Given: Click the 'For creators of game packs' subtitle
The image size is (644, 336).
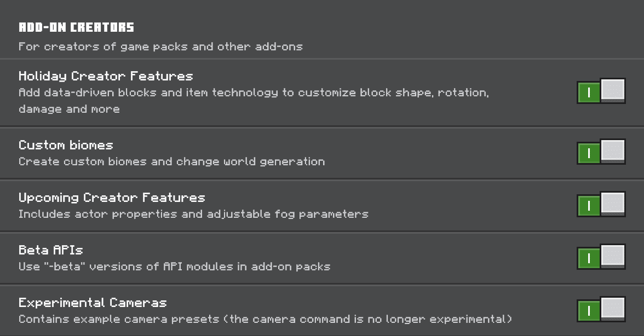Looking at the screenshot, I should (x=160, y=47).
